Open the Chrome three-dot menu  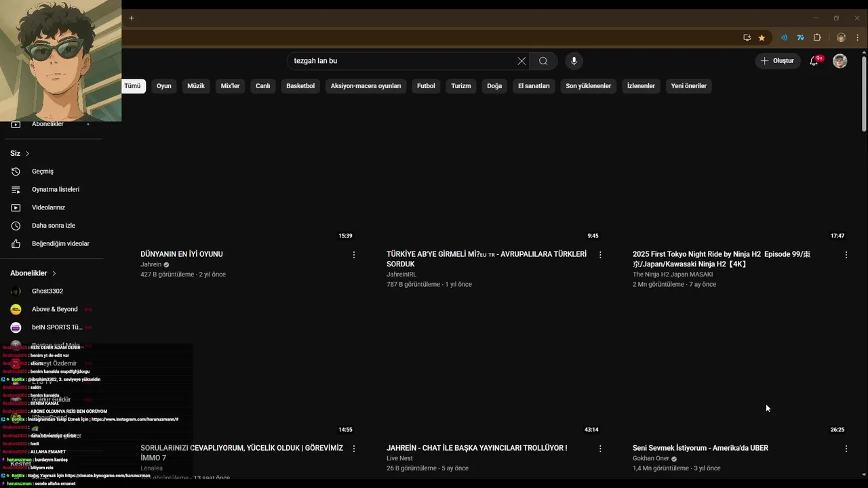[857, 38]
